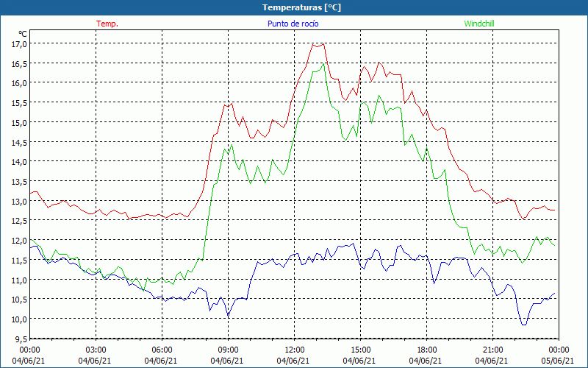Click the '16,5' y-axis value
The image size is (588, 368).
(20, 63)
